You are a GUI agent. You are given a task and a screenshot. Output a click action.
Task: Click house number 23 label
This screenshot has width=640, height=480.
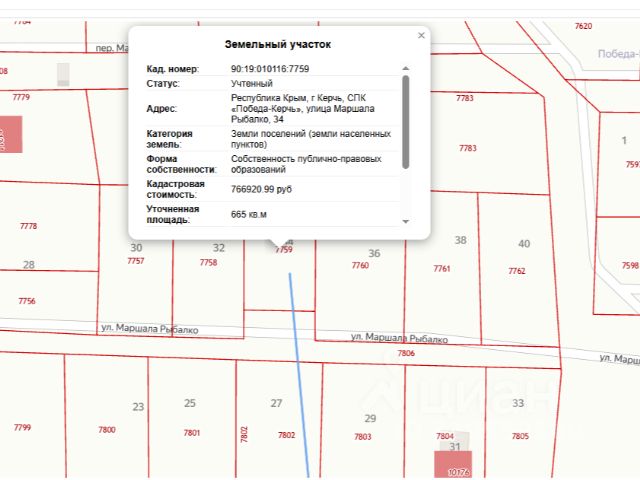[x=138, y=407]
